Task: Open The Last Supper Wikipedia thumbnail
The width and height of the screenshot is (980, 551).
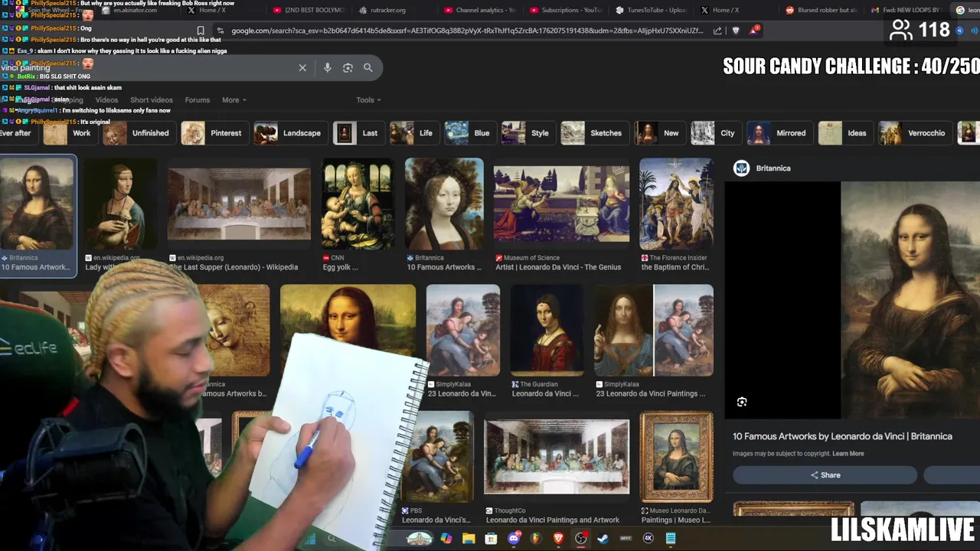Action: tap(239, 204)
